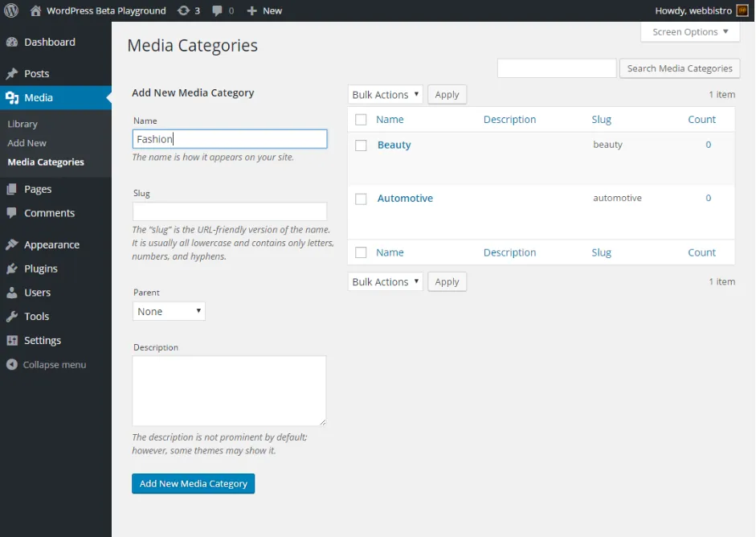The width and height of the screenshot is (756, 537).
Task: Sort by Count in table footer
Action: point(701,252)
